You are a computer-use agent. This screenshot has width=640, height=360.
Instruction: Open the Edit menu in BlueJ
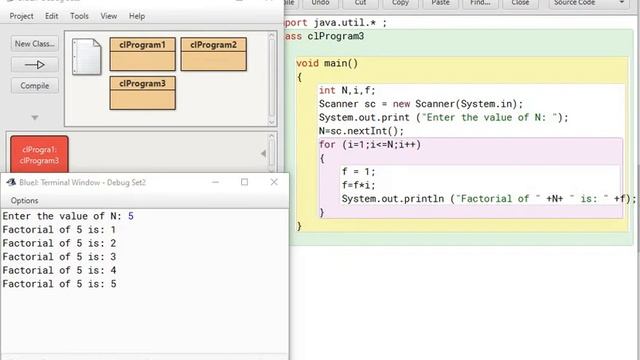click(51, 16)
